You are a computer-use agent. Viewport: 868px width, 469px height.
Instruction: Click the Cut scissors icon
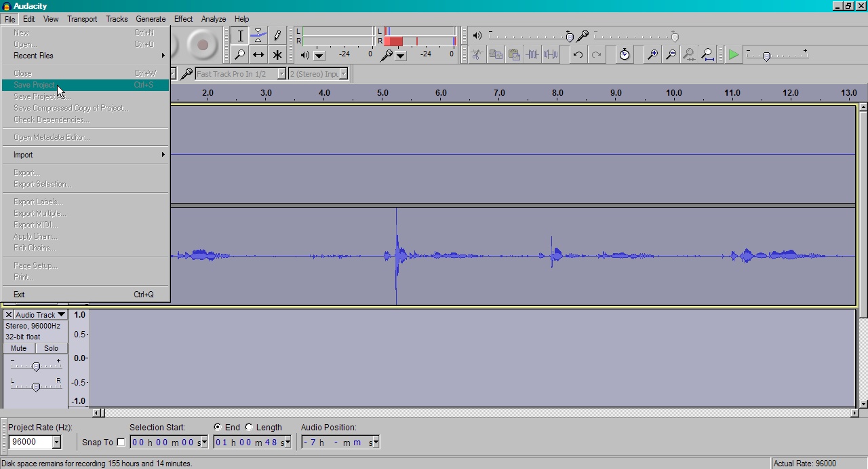477,54
